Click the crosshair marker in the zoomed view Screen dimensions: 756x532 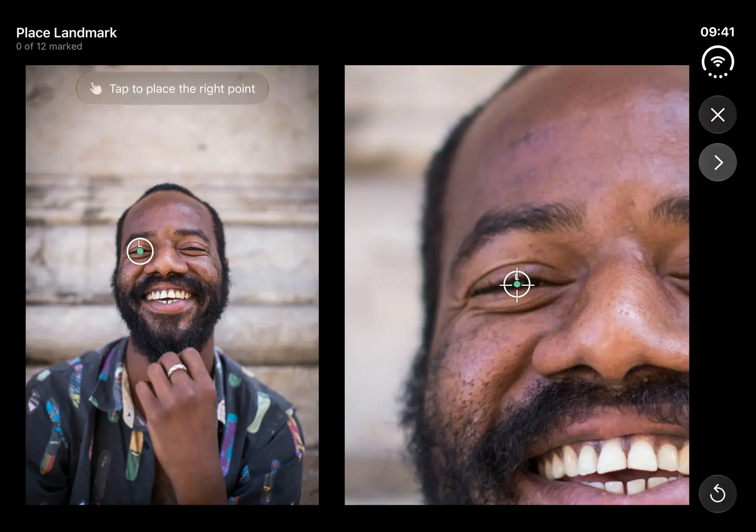click(517, 284)
